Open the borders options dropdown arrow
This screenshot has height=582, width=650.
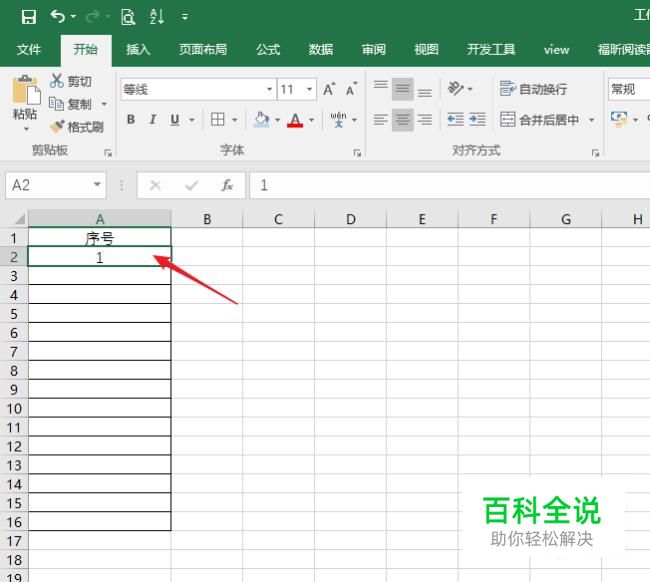coord(235,120)
